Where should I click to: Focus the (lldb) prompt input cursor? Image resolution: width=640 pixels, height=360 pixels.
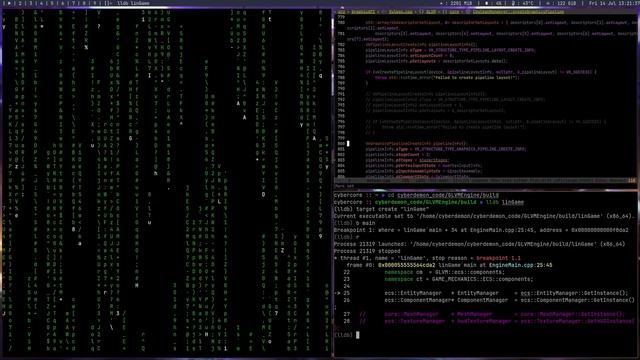pos(358,335)
